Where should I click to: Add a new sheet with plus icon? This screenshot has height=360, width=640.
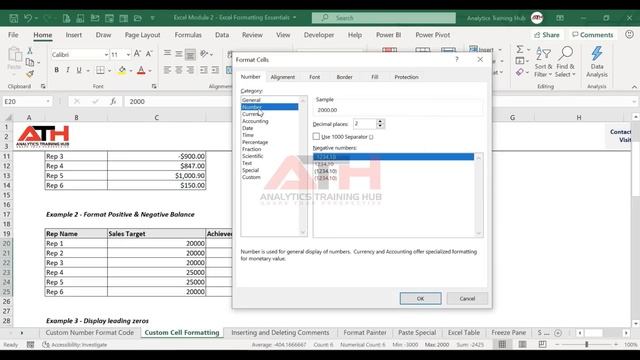click(558, 333)
